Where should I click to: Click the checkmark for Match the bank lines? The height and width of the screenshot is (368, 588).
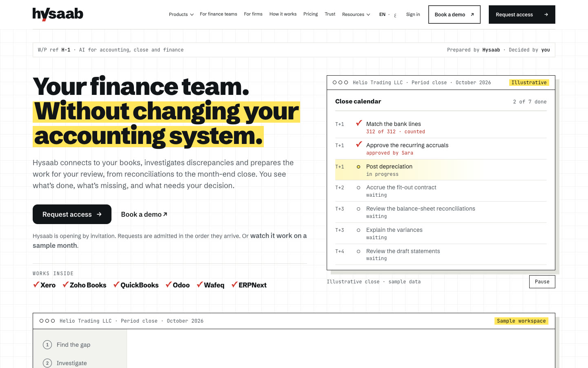tap(359, 123)
